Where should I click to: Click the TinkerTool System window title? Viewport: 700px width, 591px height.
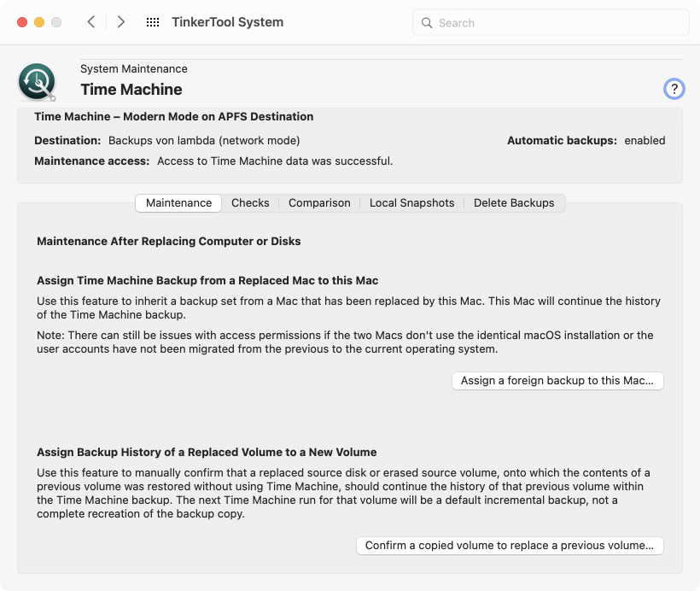228,22
